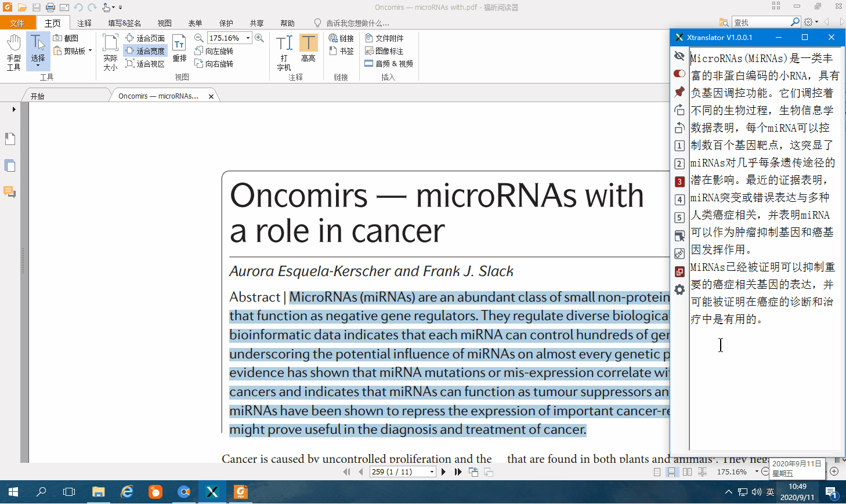Screen dimensions: 846x504
Task: Activate the Highlight (高亮) tool
Action: coord(308,49)
